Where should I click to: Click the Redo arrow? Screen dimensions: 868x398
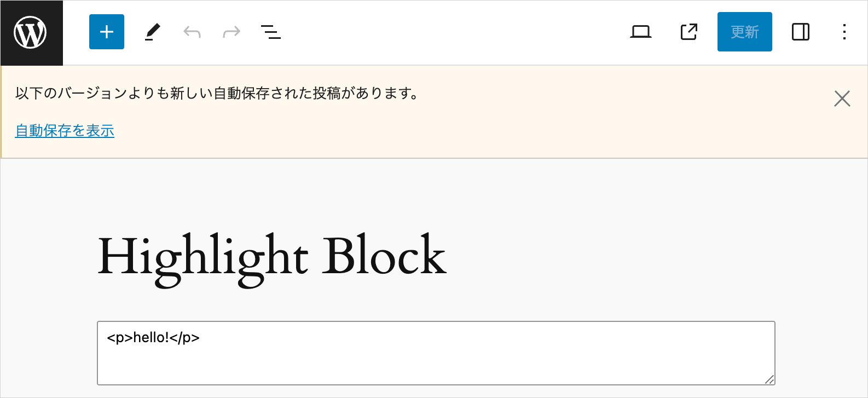click(x=232, y=32)
